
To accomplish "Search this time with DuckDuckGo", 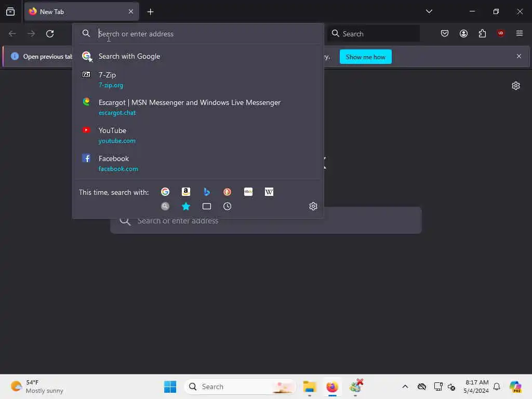I will [228, 192].
